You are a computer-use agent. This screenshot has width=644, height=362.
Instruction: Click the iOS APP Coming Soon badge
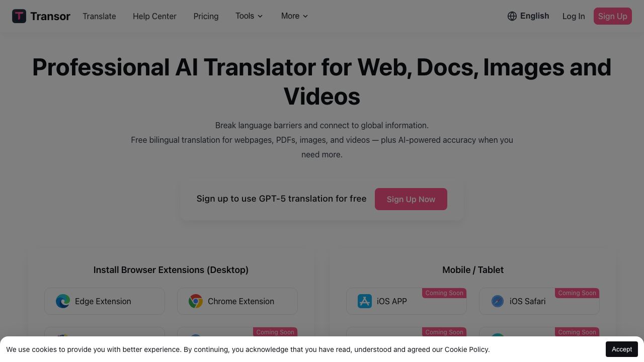[x=444, y=293]
